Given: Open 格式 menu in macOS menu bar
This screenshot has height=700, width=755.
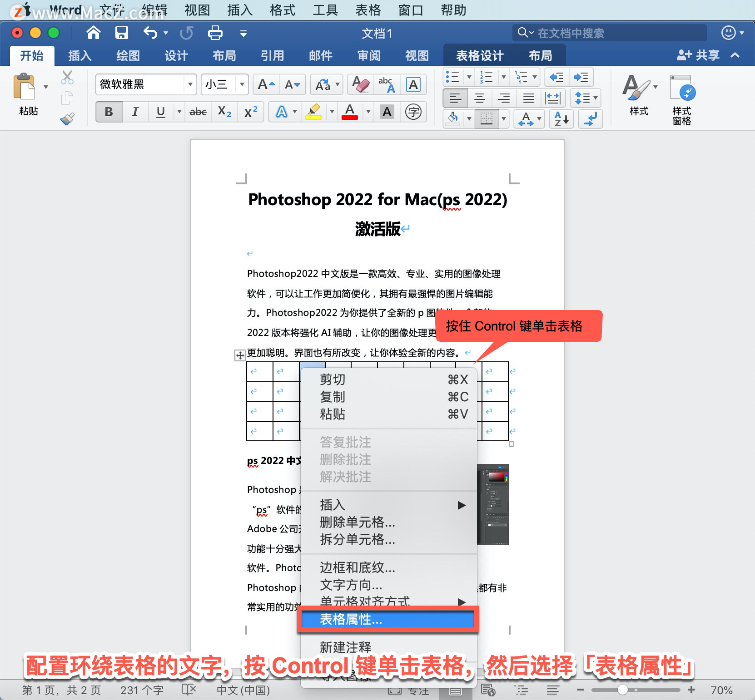Looking at the screenshot, I should (x=283, y=10).
